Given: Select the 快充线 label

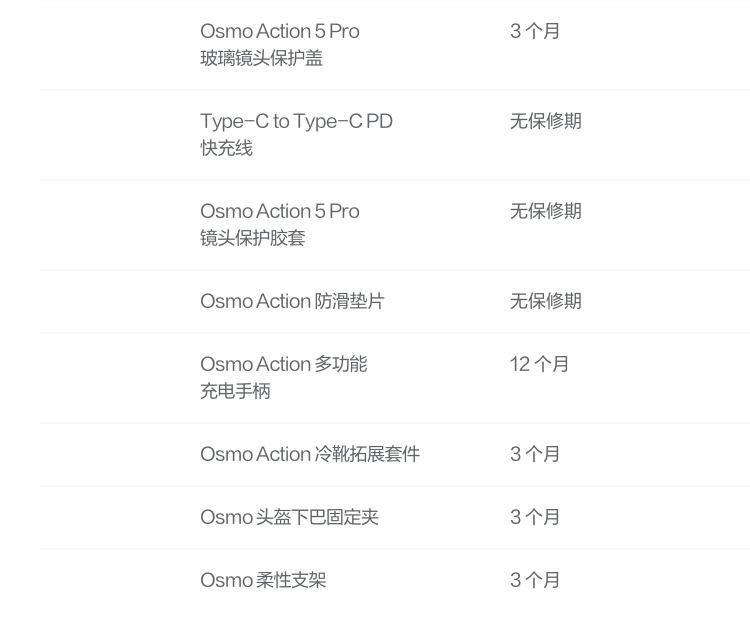Looking at the screenshot, I should (226, 148).
